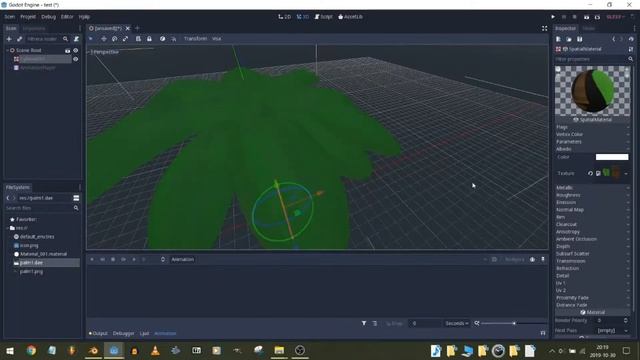
Task: Expand the Emission section
Action: [x=592, y=202]
